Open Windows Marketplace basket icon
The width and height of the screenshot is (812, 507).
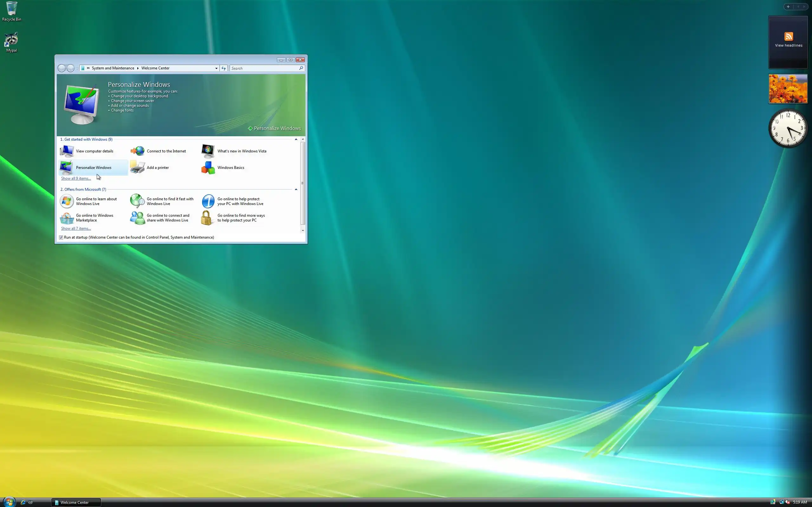tap(66, 218)
